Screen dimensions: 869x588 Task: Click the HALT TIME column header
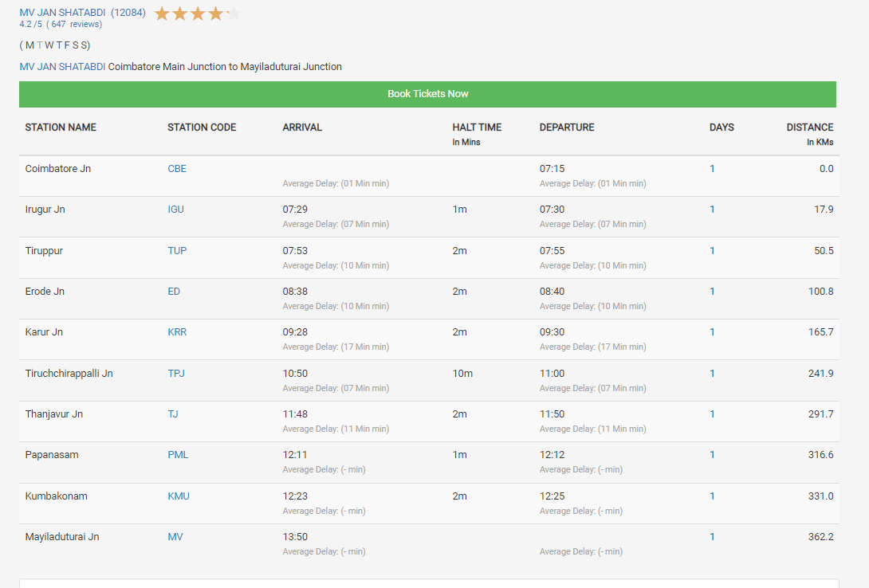(x=477, y=127)
